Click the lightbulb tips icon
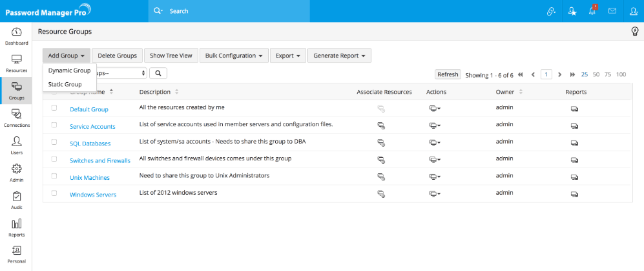644x271 pixels. pyautogui.click(x=634, y=31)
